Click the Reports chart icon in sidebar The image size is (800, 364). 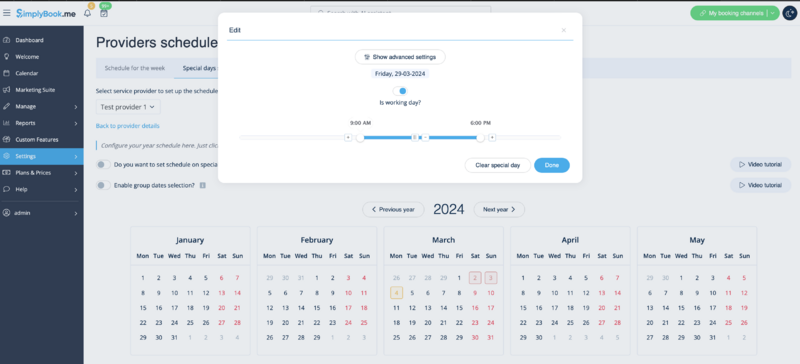pyautogui.click(x=7, y=123)
